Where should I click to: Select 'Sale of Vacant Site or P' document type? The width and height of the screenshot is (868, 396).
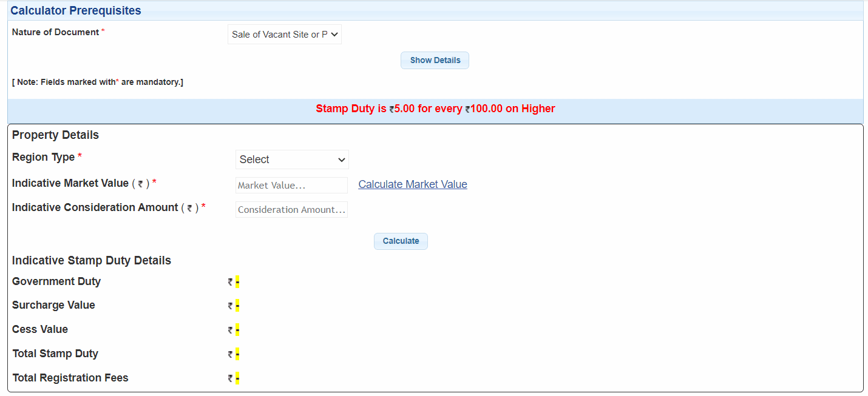[284, 34]
